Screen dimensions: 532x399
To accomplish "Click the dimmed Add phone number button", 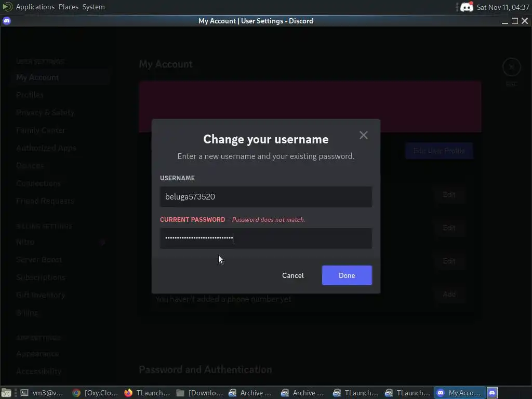I will pos(449,294).
